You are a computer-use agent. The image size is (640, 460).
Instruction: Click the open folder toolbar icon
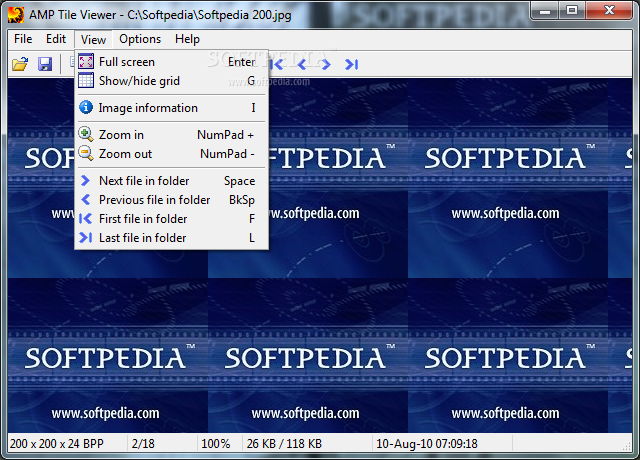click(x=20, y=64)
